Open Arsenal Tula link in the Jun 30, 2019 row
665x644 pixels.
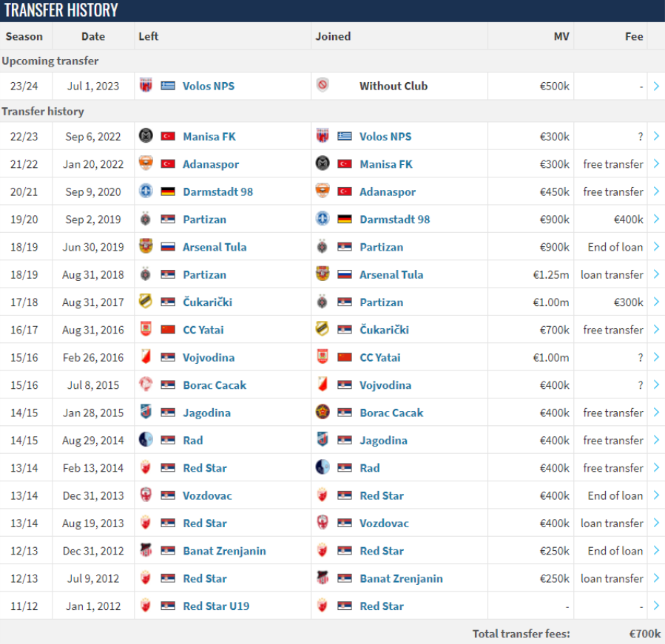[215, 247]
